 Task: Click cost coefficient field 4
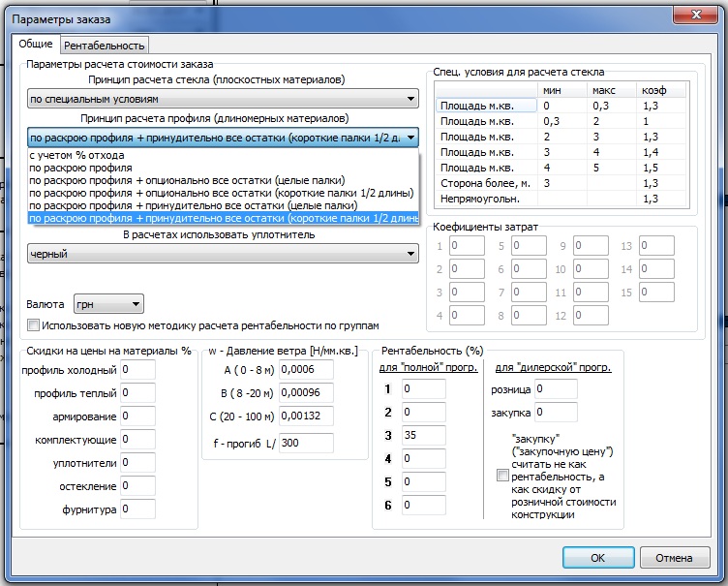[x=467, y=315]
